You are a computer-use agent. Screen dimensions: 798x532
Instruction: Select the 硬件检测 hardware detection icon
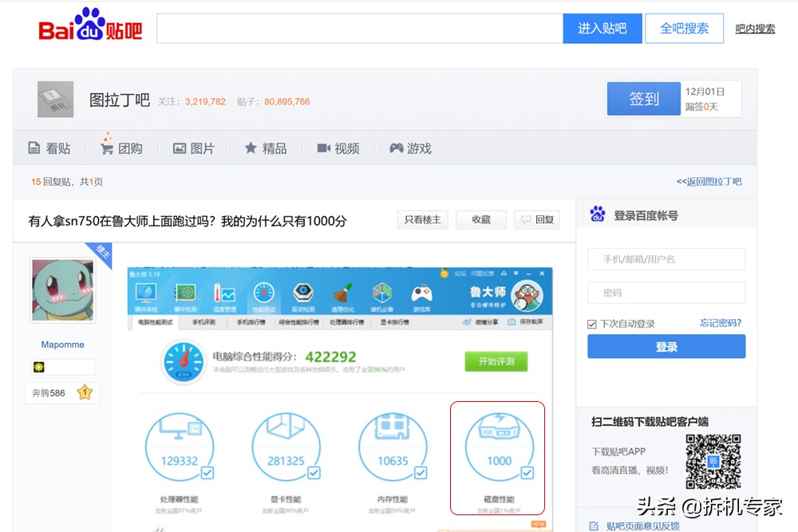point(186,294)
